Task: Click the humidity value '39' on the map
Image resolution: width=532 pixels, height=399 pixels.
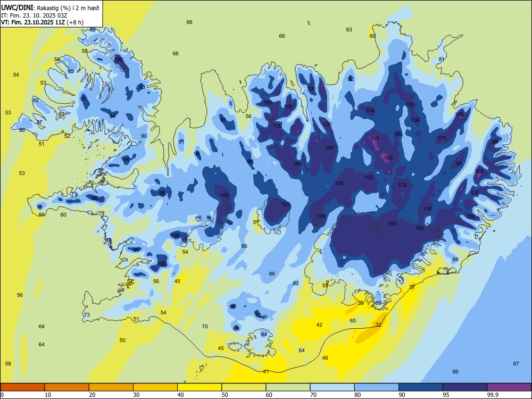Action: coord(361,303)
